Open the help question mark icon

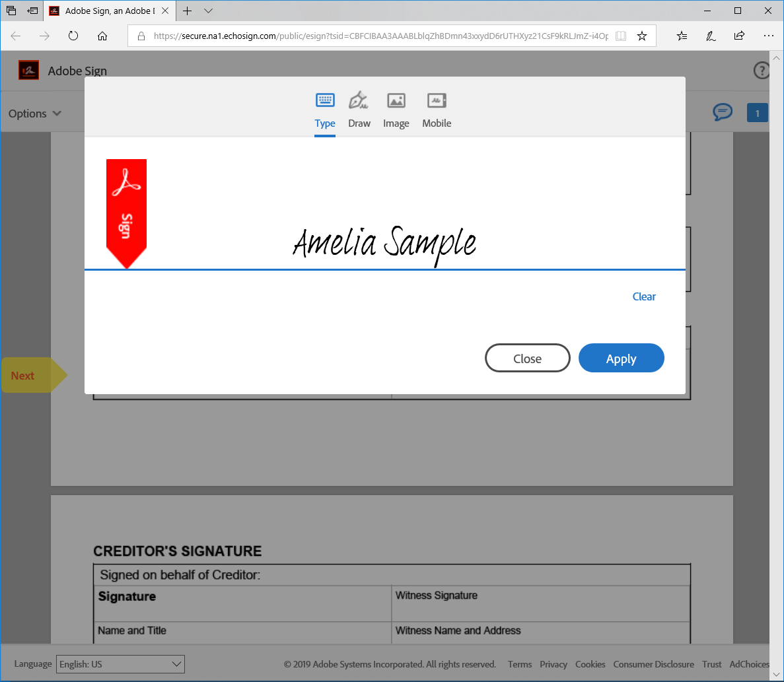point(762,71)
